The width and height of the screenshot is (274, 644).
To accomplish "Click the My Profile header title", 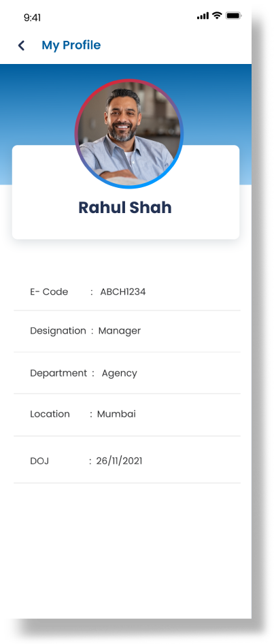I will pyautogui.click(x=71, y=45).
